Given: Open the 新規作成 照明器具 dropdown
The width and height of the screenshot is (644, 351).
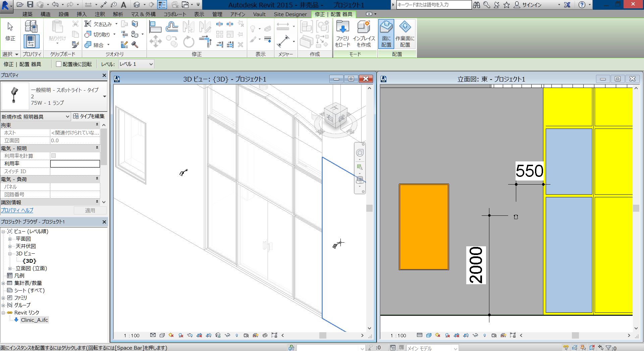Looking at the screenshot, I should 35,117.
